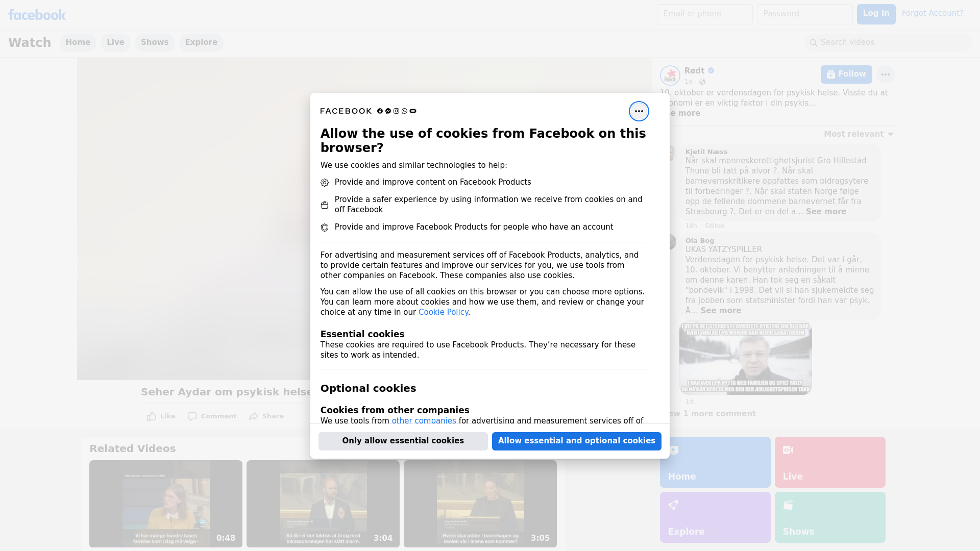Focus the Password field
Image resolution: width=980 pixels, height=551 pixels.
804,14
